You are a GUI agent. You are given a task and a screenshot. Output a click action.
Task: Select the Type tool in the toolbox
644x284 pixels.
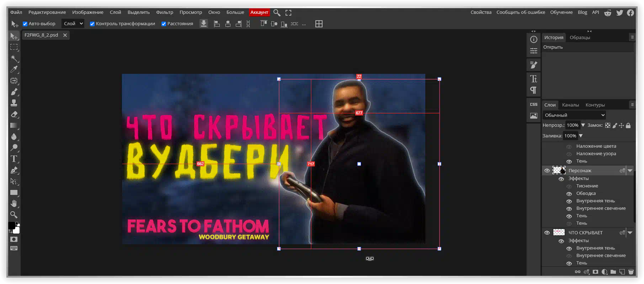[x=14, y=159]
